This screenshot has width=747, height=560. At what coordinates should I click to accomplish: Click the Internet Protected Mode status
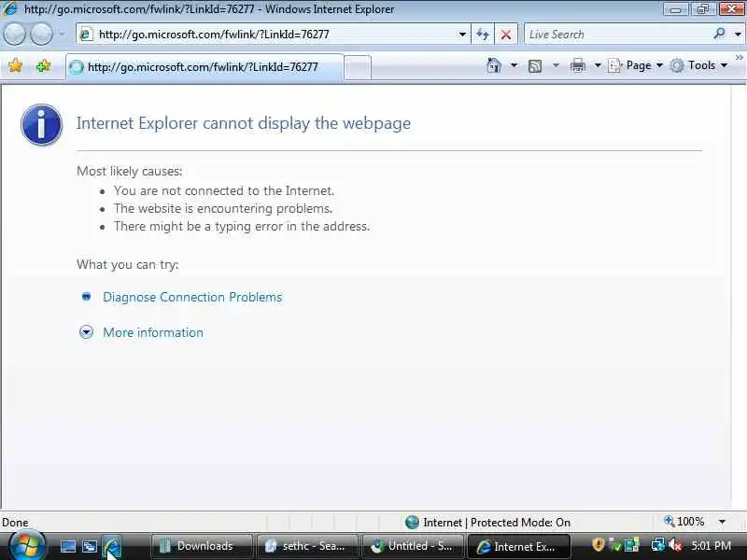[487, 523]
